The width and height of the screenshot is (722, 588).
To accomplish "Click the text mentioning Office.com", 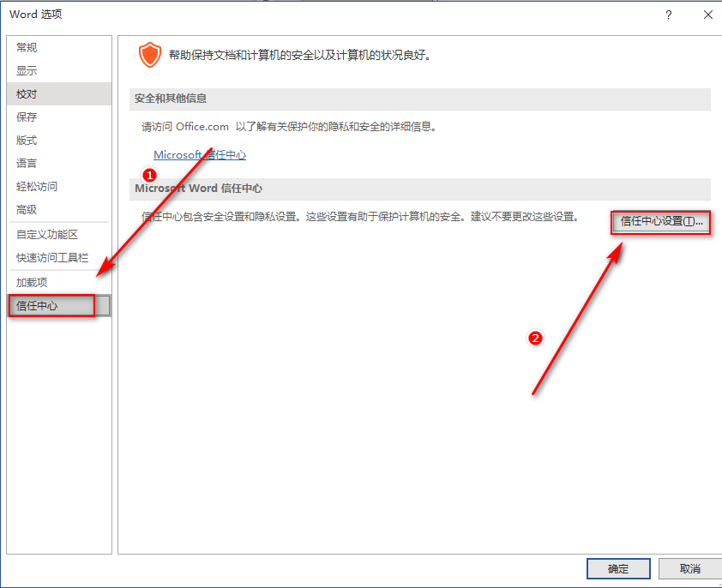I will click(x=289, y=127).
